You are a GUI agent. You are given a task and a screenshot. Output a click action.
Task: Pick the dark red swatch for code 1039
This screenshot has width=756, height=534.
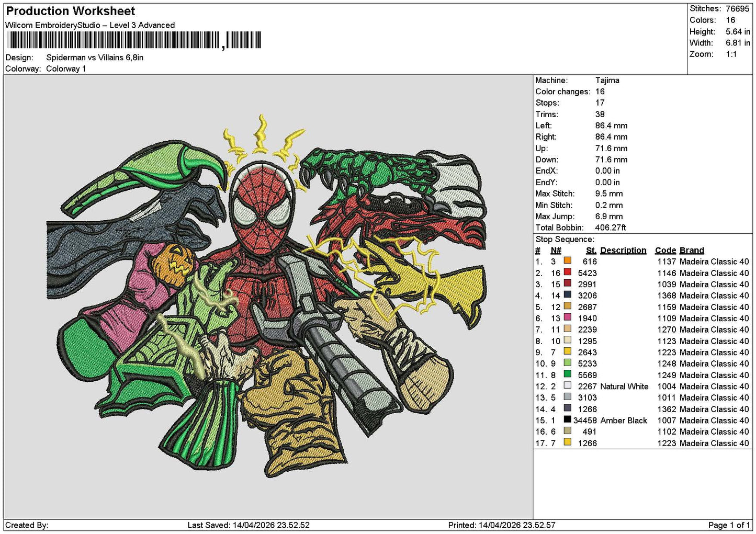pyautogui.click(x=567, y=284)
